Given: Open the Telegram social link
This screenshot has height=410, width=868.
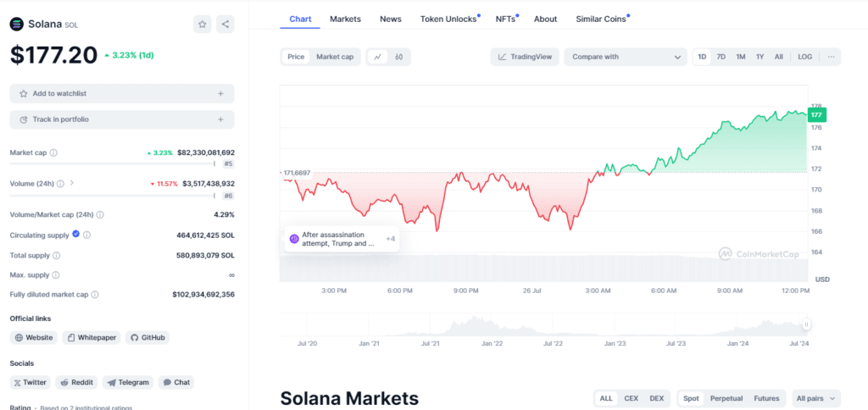Looking at the screenshot, I should click(128, 382).
